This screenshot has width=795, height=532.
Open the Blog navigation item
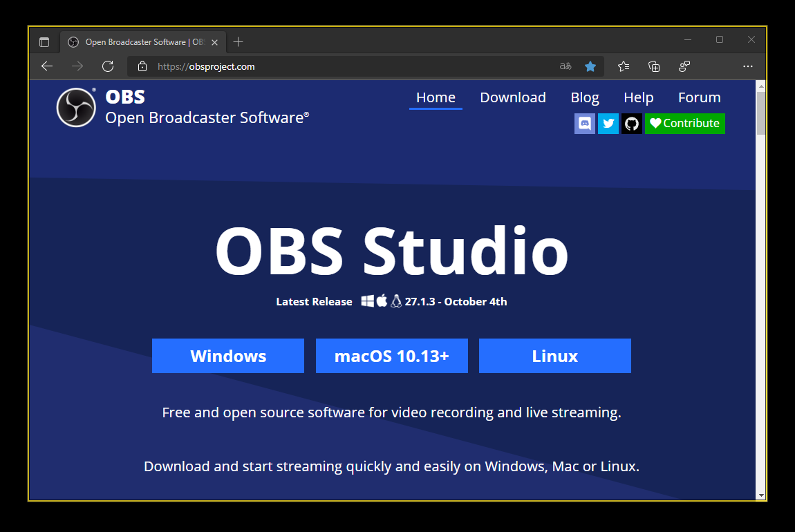click(585, 97)
